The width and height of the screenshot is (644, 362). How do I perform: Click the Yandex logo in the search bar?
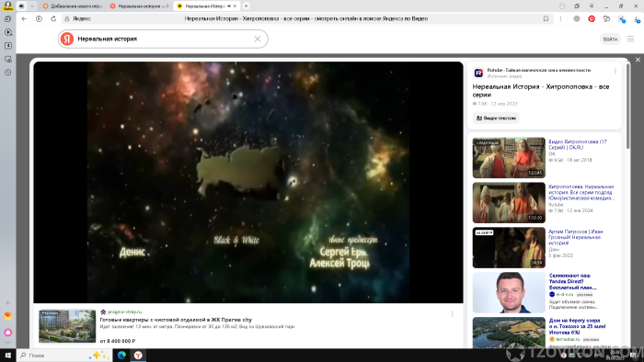point(67,39)
